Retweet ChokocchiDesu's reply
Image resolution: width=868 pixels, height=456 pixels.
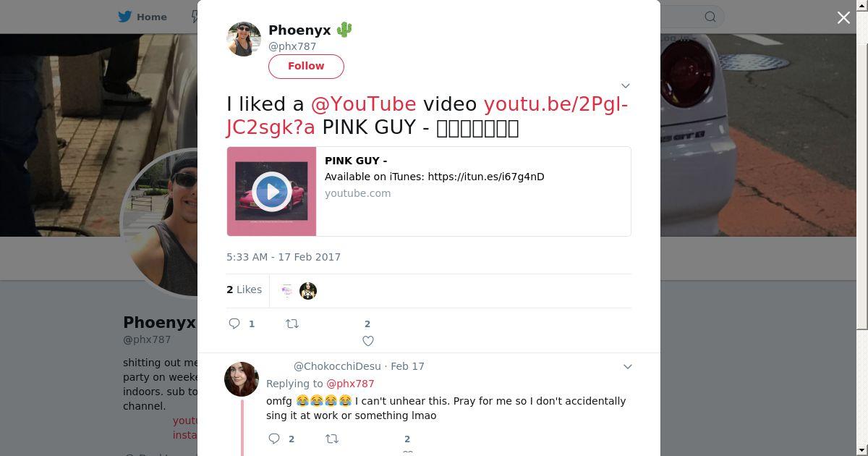pyautogui.click(x=332, y=439)
